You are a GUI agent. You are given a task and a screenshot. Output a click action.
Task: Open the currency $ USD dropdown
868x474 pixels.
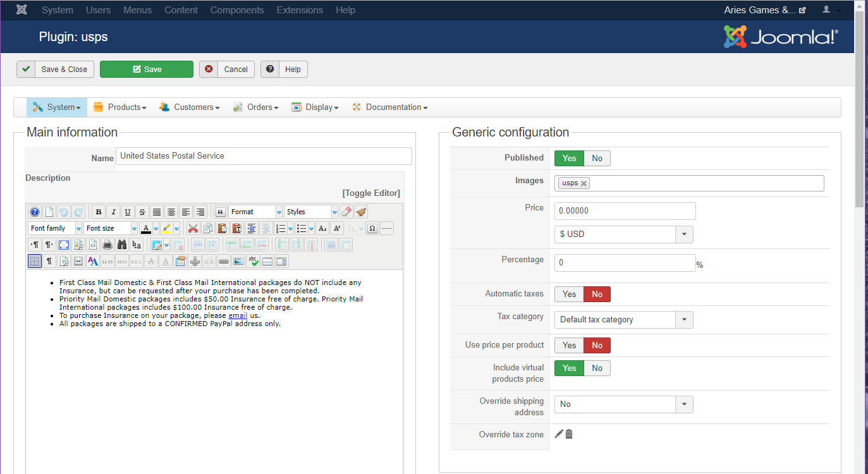coord(623,234)
